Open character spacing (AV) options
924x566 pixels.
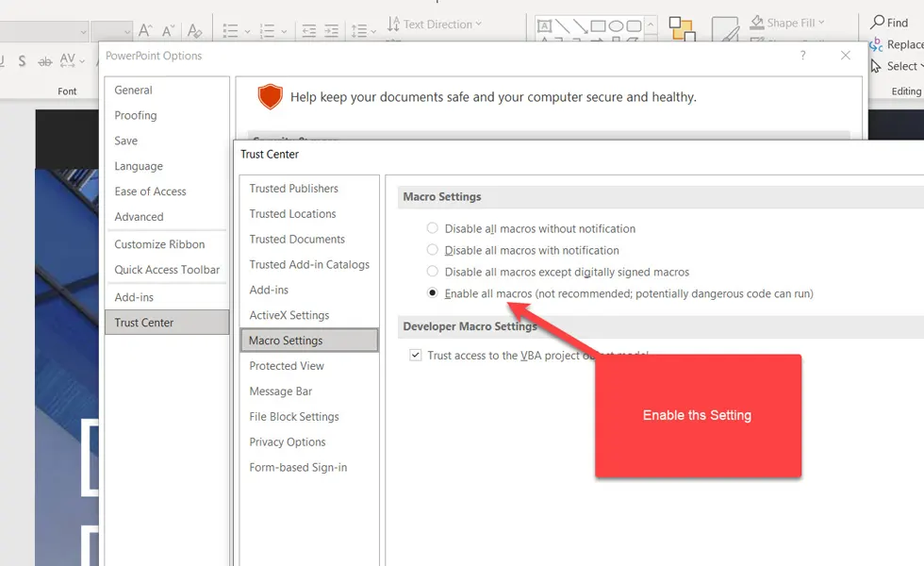(67, 60)
